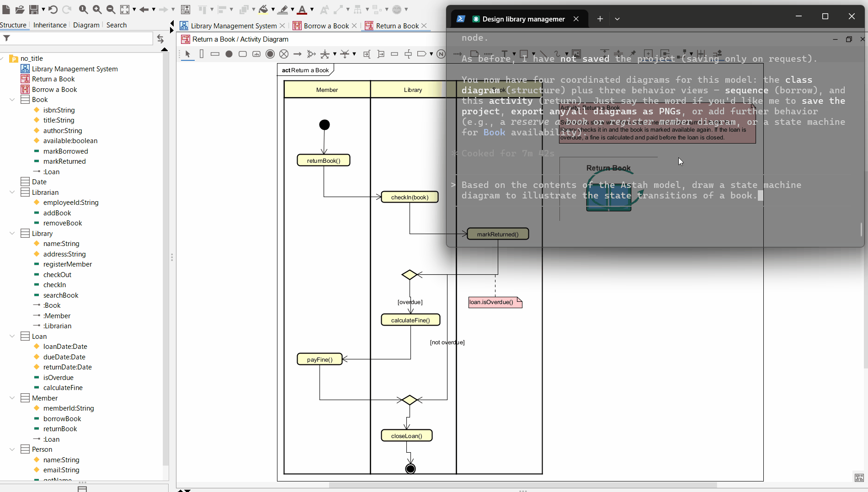Select Library Management System in the tree

click(75, 69)
